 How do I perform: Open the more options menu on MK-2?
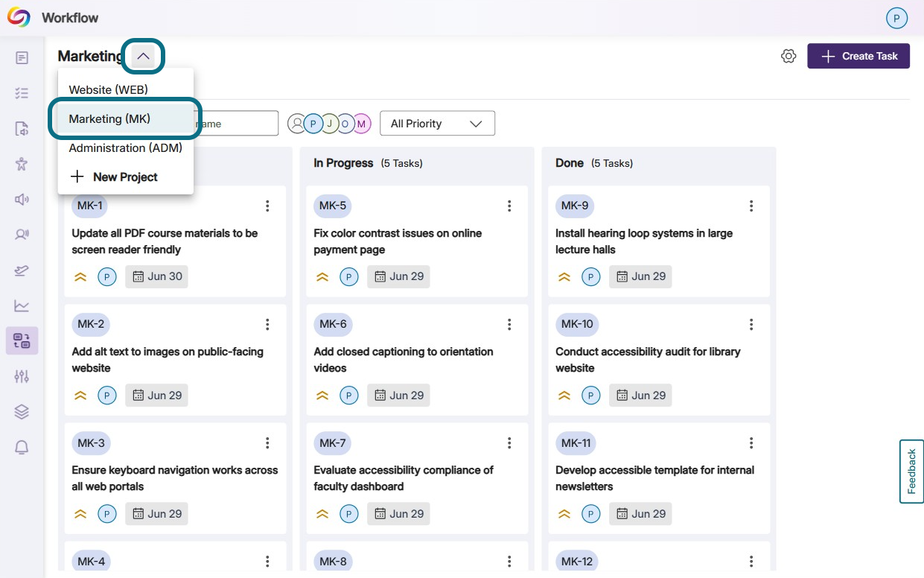267,325
